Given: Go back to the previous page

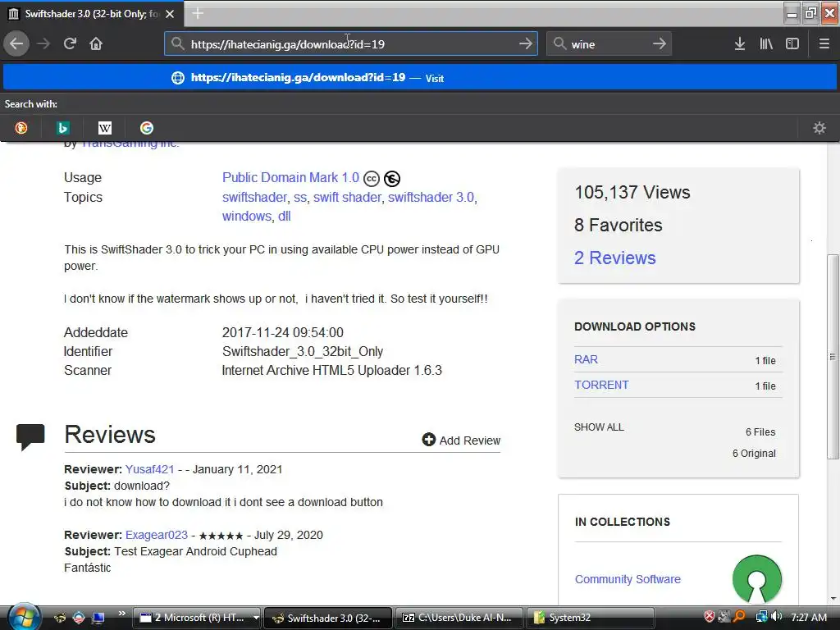Looking at the screenshot, I should tap(16, 43).
